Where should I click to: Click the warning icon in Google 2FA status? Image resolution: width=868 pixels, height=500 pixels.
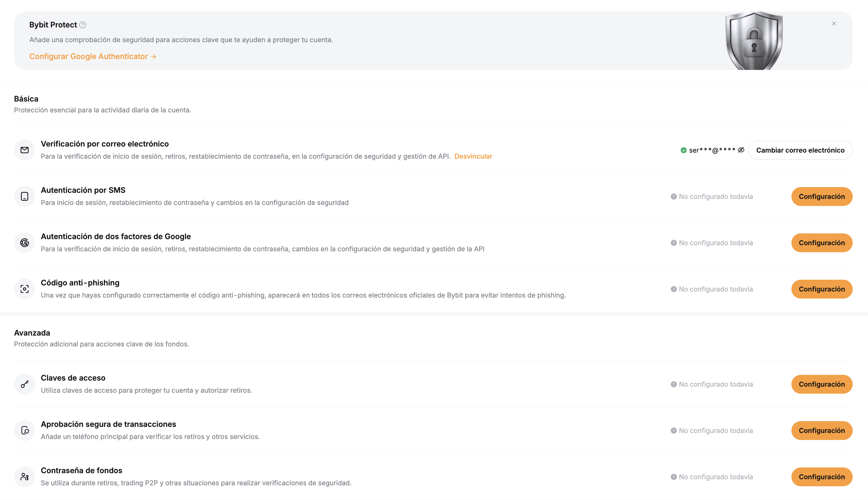[x=674, y=243]
